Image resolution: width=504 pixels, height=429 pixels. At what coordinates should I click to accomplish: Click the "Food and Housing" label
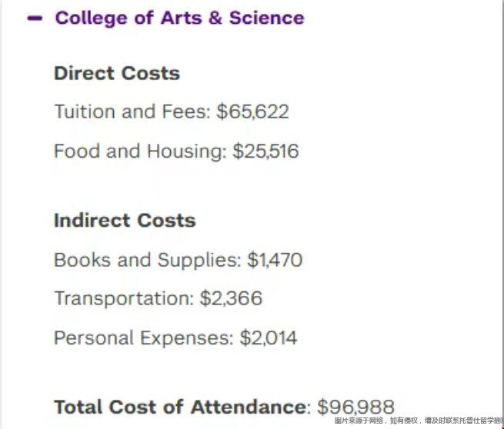pos(141,151)
